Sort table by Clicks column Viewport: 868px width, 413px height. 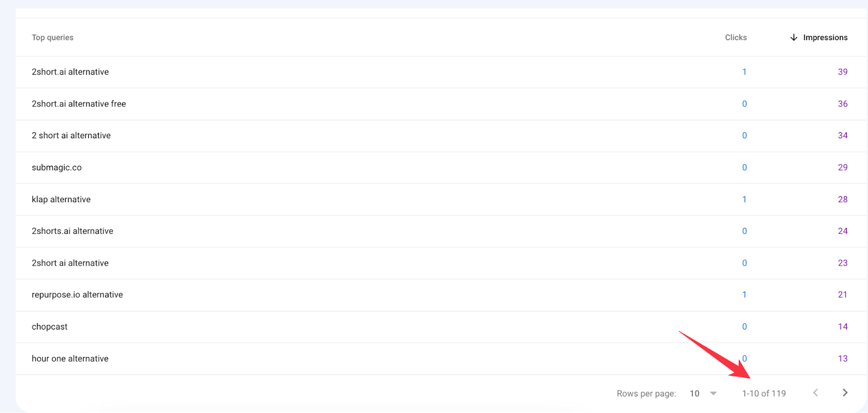(736, 37)
